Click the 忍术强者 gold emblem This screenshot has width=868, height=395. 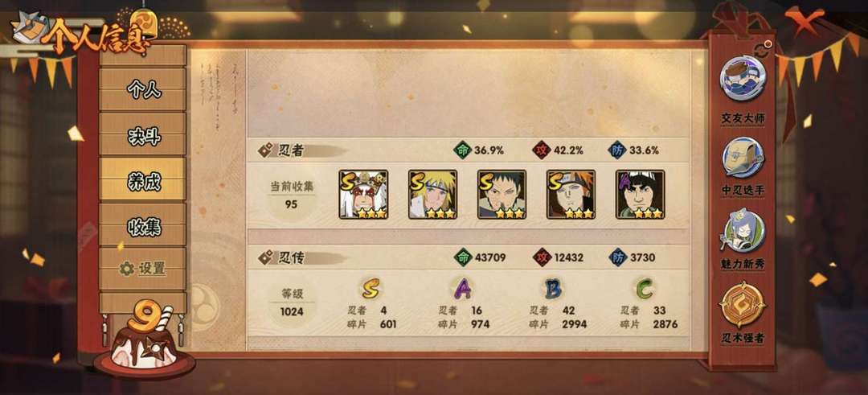click(742, 304)
